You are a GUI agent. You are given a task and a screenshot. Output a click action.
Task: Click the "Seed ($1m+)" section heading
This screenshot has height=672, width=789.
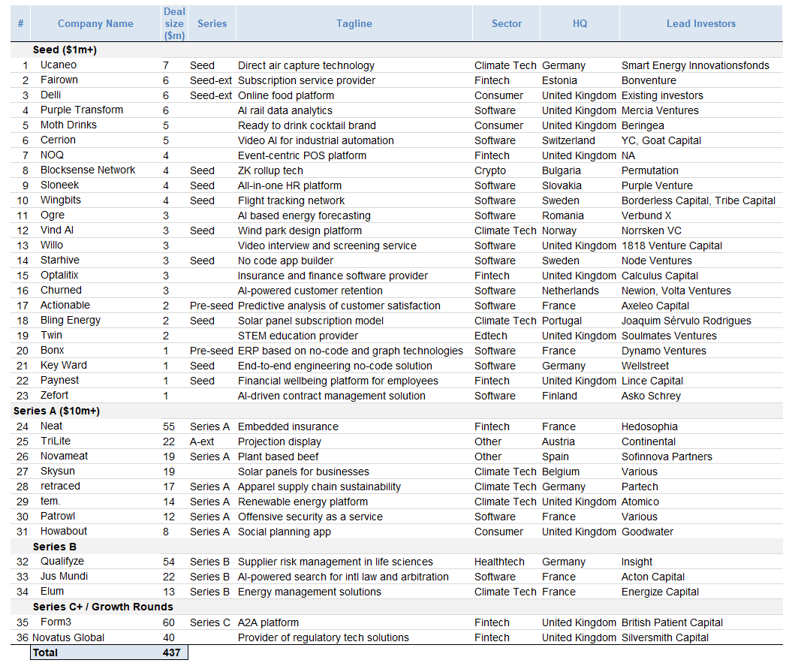coord(65,50)
